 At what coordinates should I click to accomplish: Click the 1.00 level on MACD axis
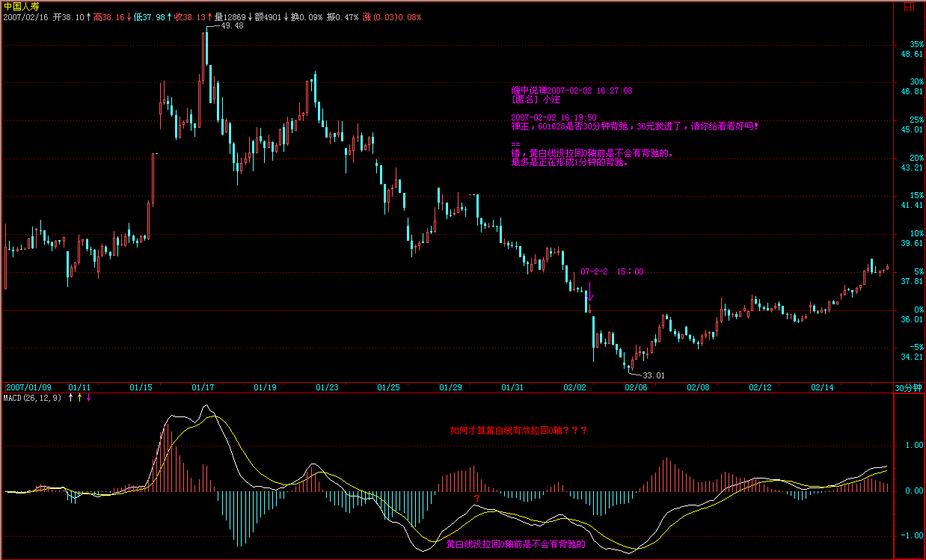pyautogui.click(x=914, y=446)
